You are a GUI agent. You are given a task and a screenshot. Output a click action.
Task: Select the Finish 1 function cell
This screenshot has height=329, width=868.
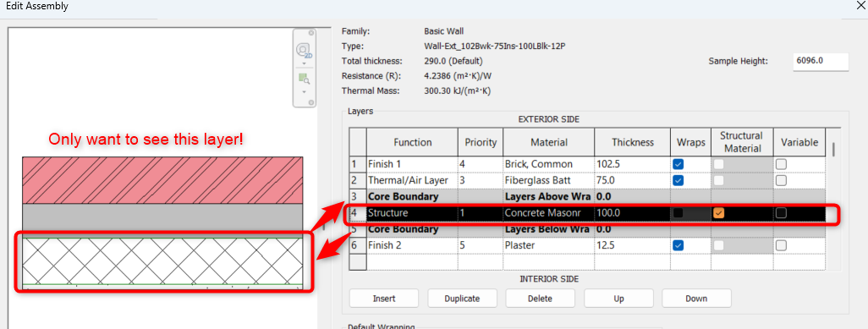tap(412, 164)
